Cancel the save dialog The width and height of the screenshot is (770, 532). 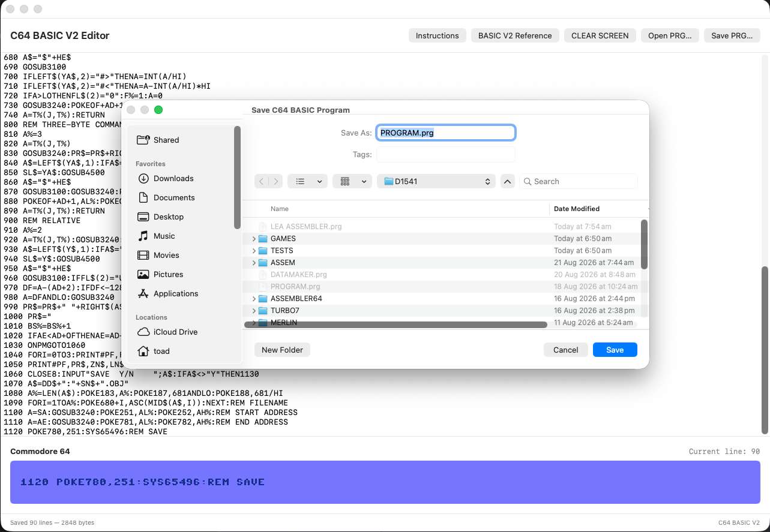pos(566,350)
